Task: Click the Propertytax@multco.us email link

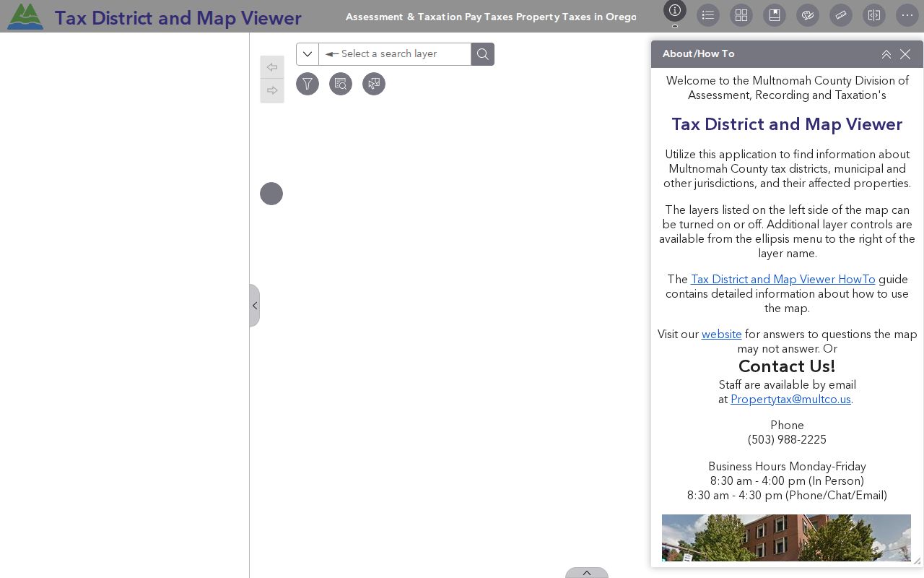Action: 790,400
